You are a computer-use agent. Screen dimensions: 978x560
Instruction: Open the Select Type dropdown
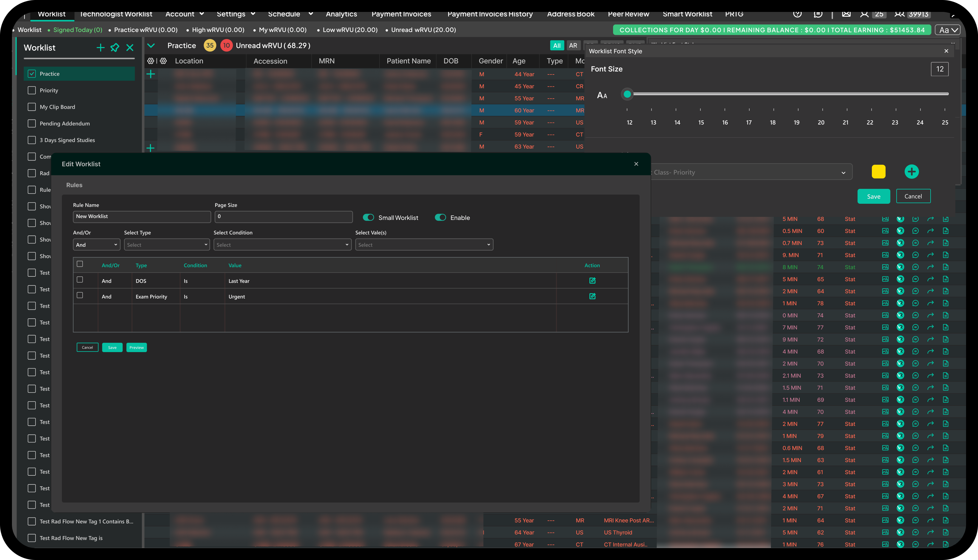tap(167, 245)
